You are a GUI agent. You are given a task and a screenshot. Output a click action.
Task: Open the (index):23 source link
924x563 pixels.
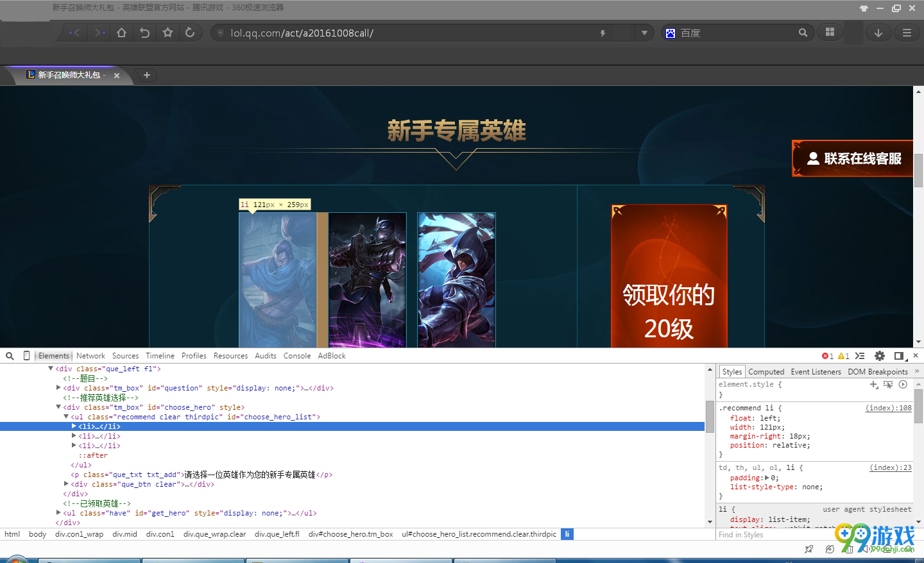pyautogui.click(x=891, y=467)
